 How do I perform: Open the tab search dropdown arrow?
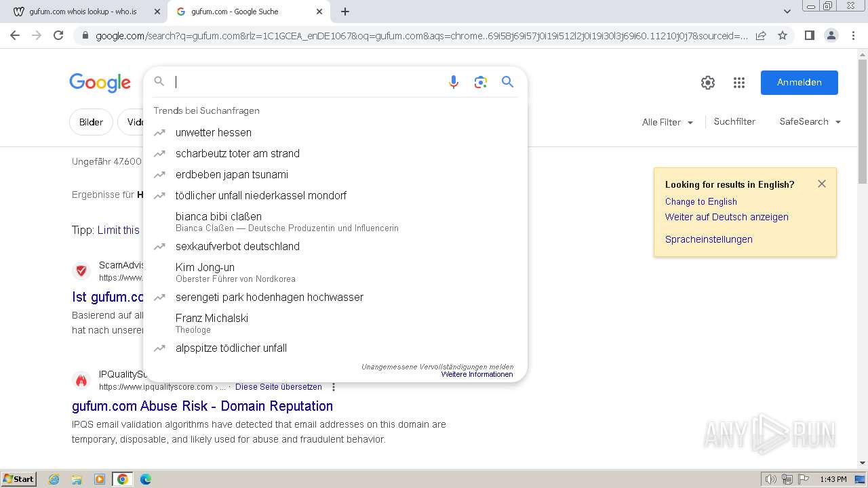tap(787, 12)
